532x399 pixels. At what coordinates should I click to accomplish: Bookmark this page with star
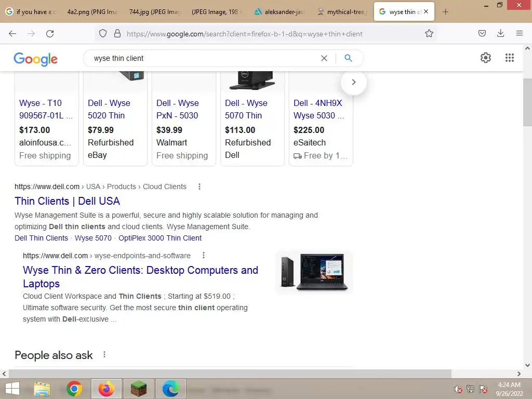click(429, 33)
